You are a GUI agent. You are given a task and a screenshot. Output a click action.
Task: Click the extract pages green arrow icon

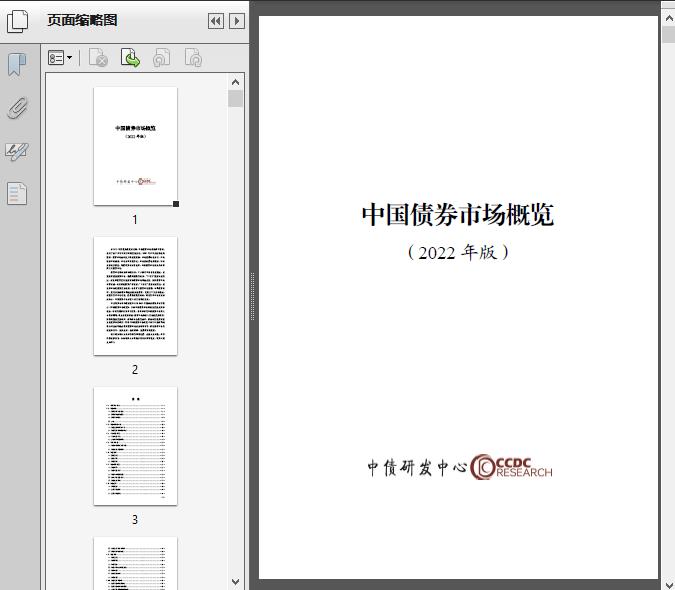point(130,58)
